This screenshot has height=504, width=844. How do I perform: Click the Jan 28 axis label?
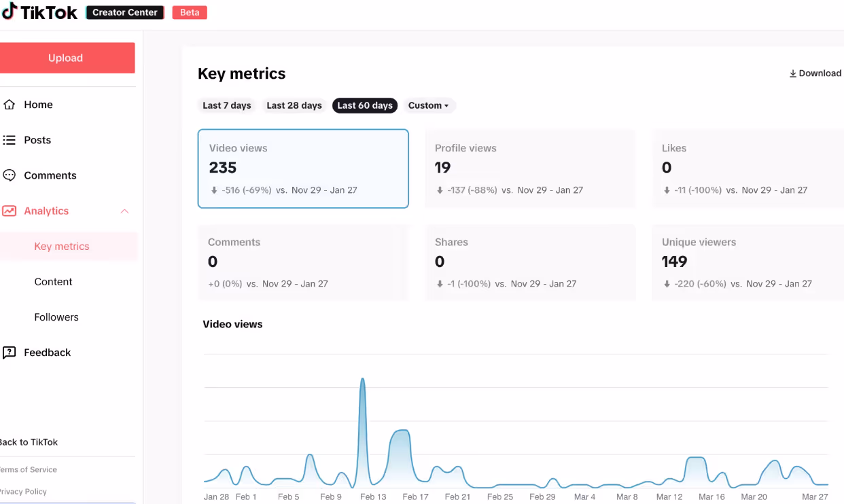pyautogui.click(x=216, y=497)
